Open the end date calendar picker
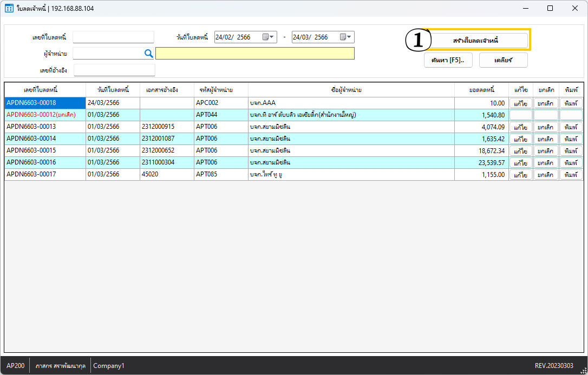588x375 pixels. point(346,37)
